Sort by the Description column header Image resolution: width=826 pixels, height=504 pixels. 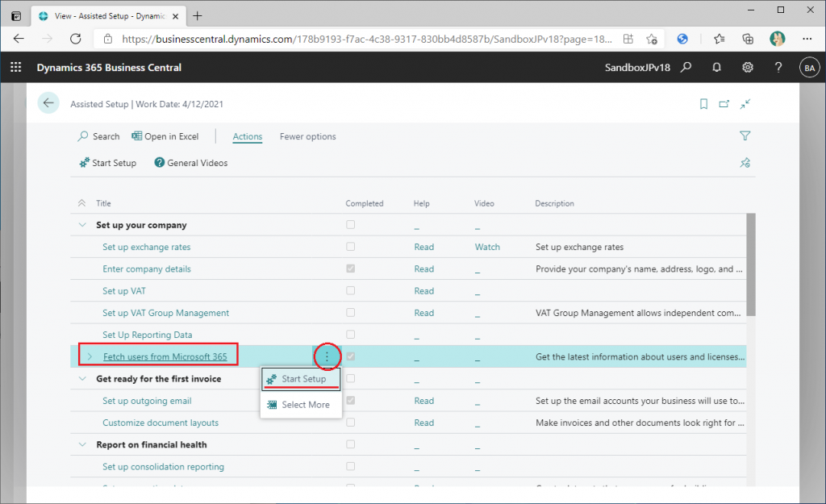tap(555, 203)
